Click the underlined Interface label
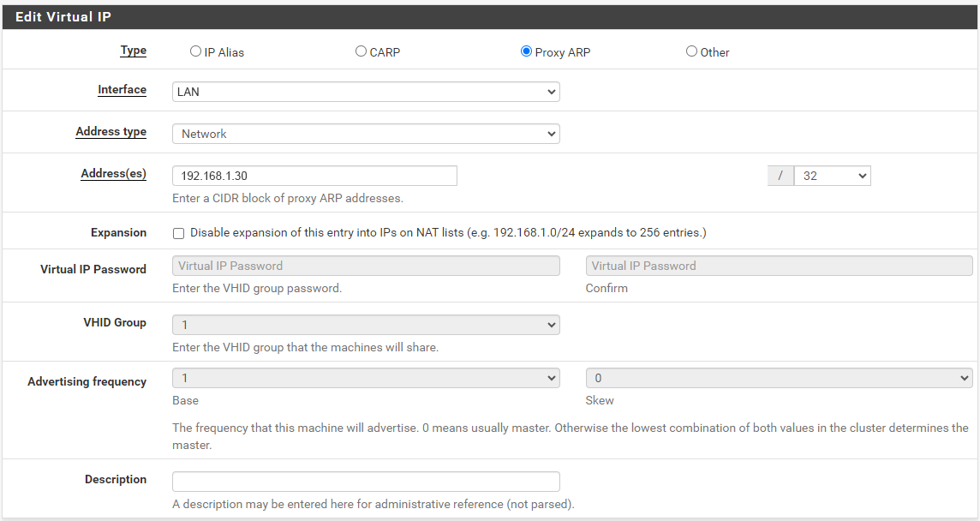The image size is (980, 521). coord(122,90)
